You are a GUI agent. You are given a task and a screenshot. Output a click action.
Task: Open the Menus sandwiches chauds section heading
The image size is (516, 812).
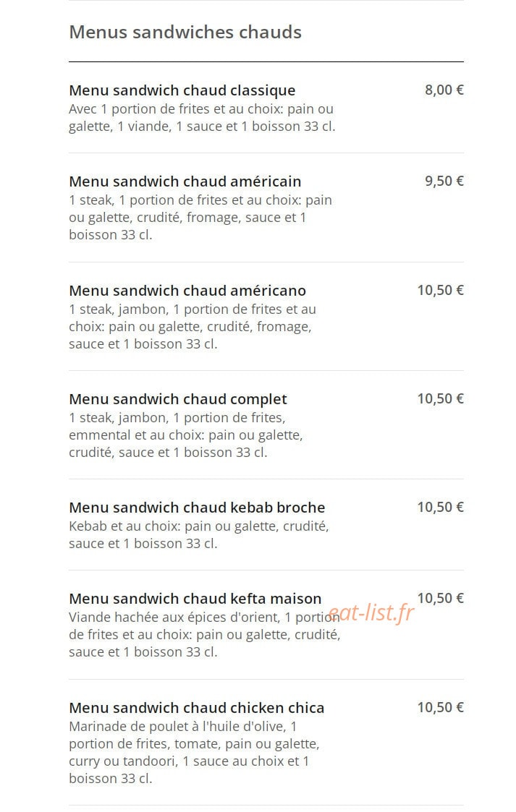coord(185,32)
